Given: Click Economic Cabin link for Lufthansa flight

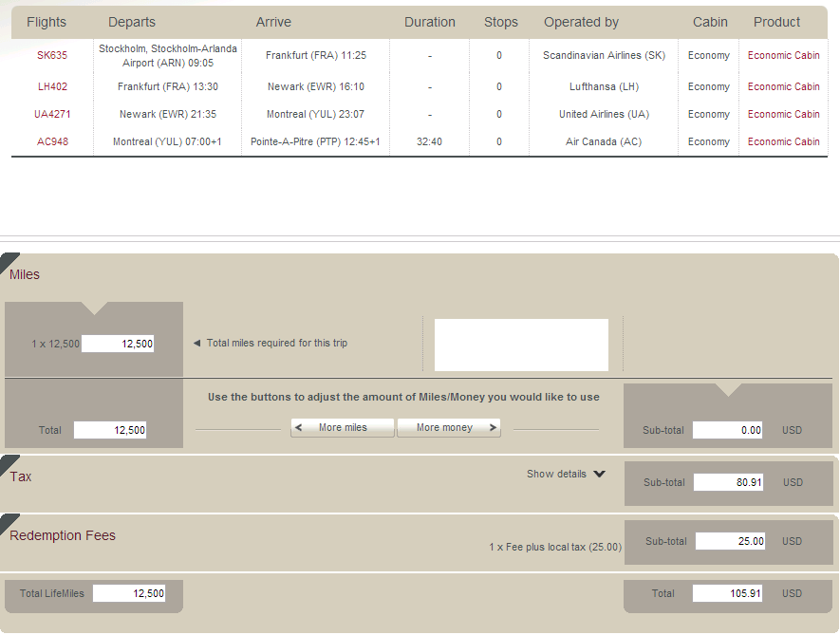Looking at the screenshot, I should point(783,86).
